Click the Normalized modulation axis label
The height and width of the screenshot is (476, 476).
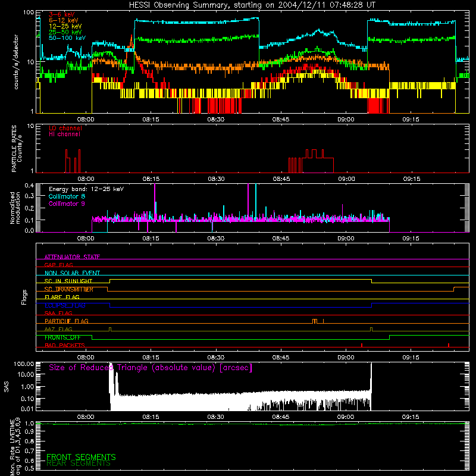(x=15, y=208)
